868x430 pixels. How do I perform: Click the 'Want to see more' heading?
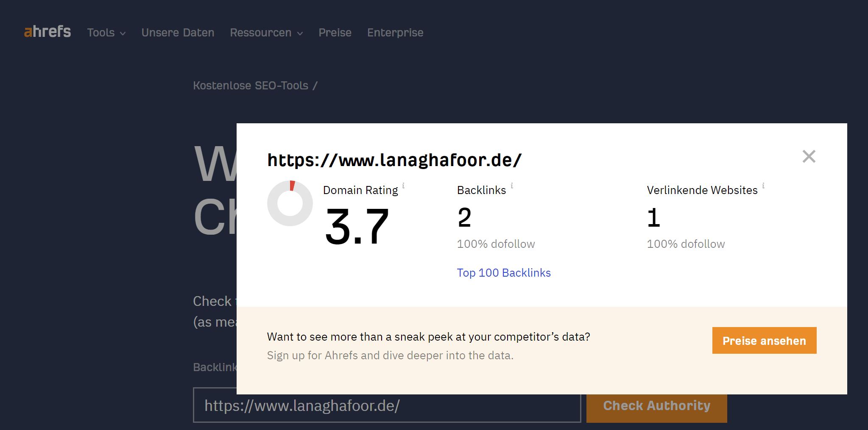[428, 337]
